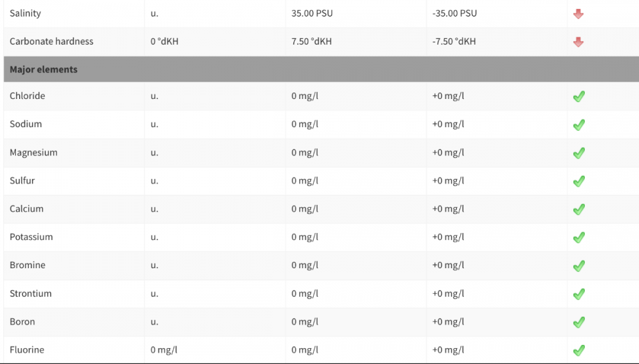Click the green checkmark for Fluorine

(579, 351)
